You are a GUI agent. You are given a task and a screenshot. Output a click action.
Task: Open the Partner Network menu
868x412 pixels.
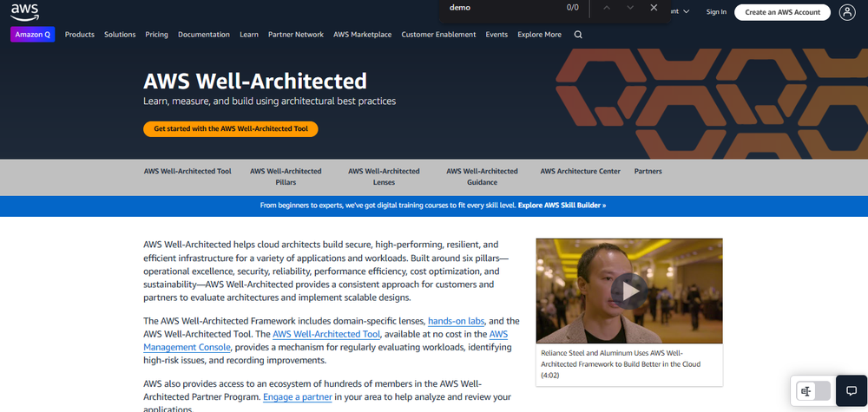pyautogui.click(x=296, y=35)
